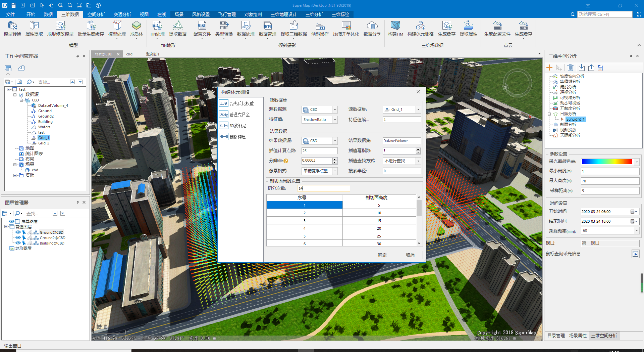Click the 采光率颜色表 color ramp
Viewport: 644px width, 352px height.
(607, 162)
